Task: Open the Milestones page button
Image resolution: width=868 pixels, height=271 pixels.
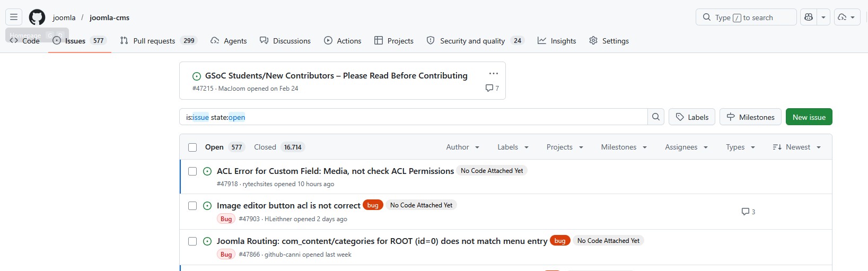Action: coord(750,117)
